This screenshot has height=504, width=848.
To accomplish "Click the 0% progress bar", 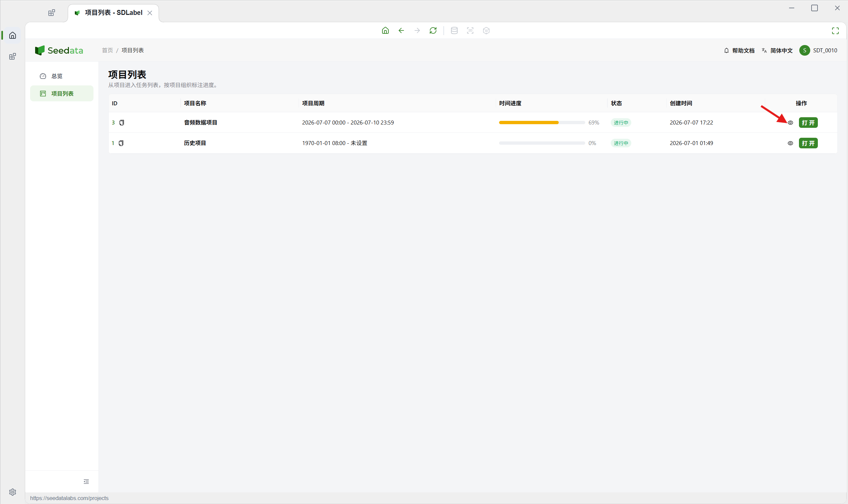I will tap(542, 143).
